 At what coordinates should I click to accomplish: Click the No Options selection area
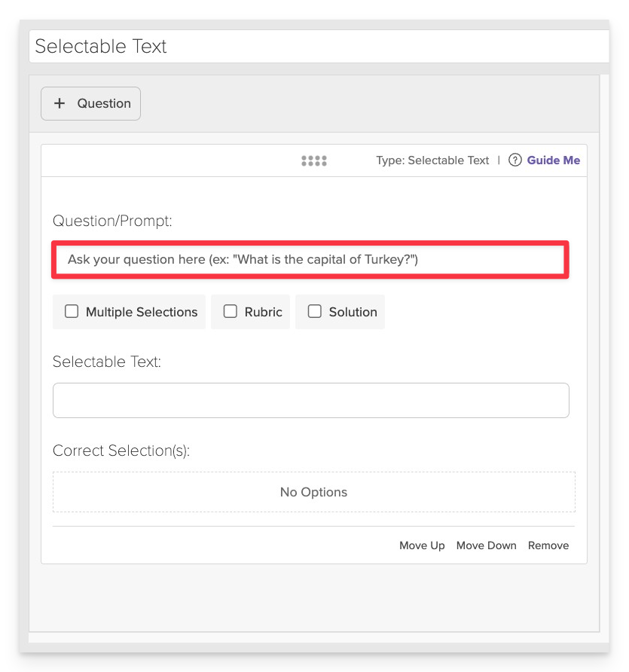click(x=314, y=492)
